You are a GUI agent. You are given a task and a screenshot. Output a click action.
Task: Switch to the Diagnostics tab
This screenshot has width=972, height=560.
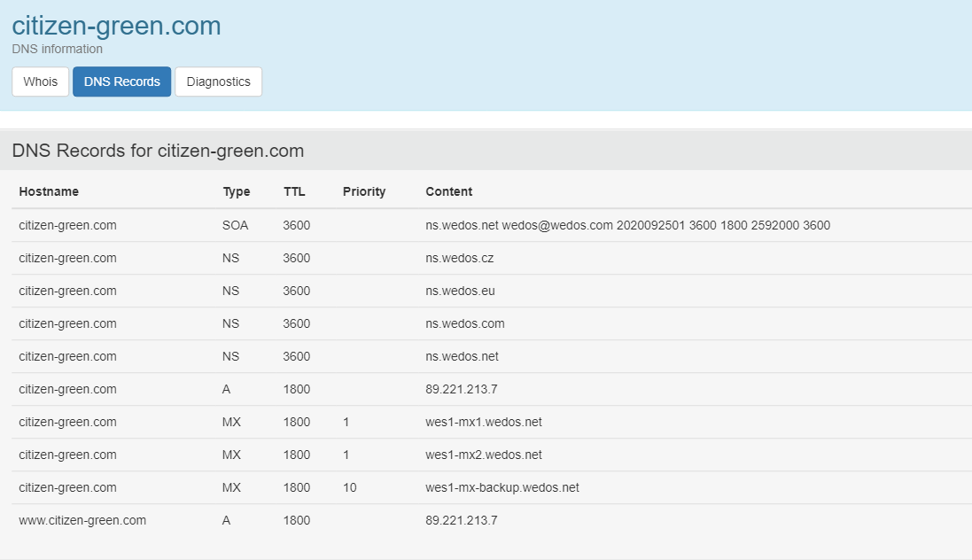coord(218,82)
